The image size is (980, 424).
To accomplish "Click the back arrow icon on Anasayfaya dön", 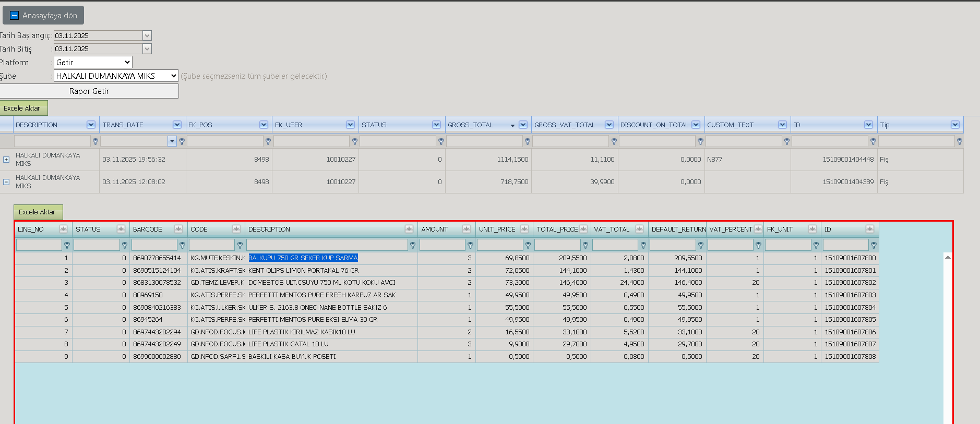I will tap(15, 16).
